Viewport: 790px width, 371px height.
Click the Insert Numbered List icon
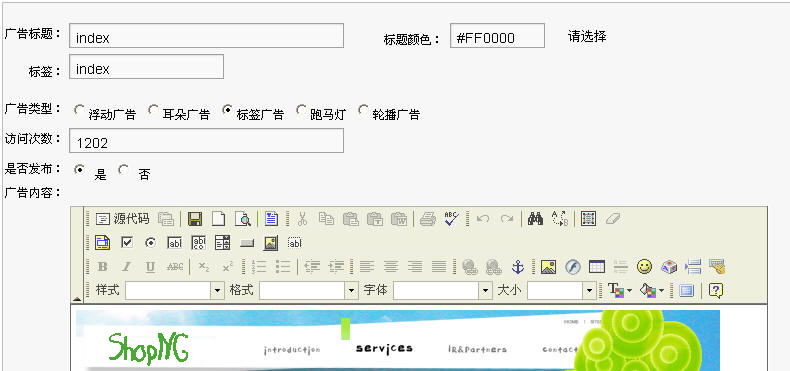point(258,267)
